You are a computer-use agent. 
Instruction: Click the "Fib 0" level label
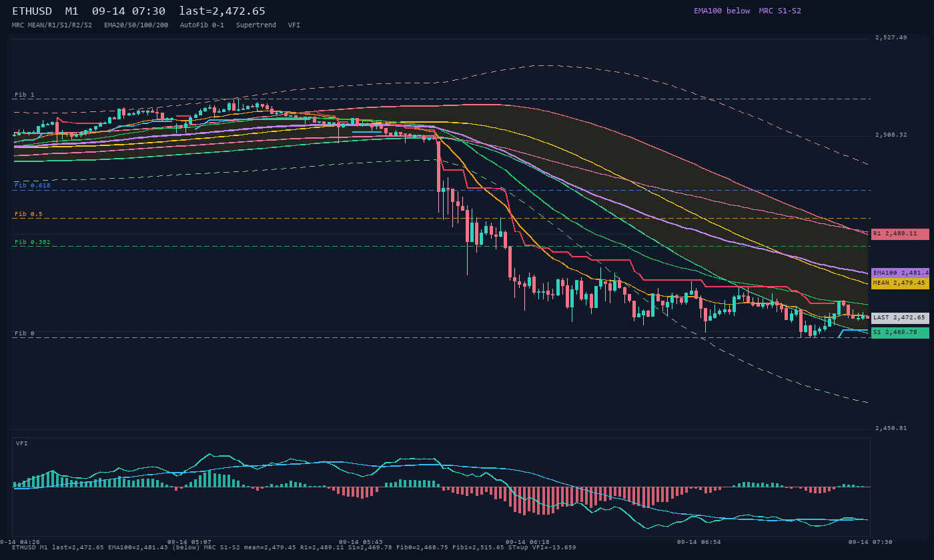(25, 333)
